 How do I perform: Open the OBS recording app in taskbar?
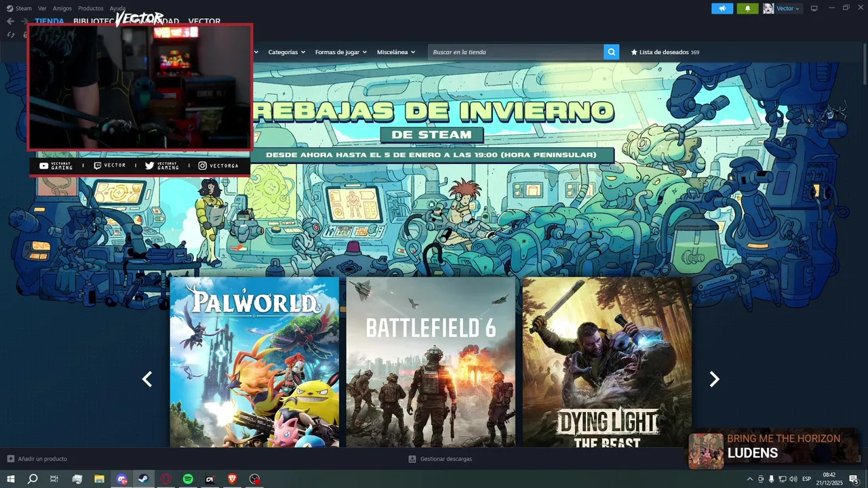click(254, 479)
